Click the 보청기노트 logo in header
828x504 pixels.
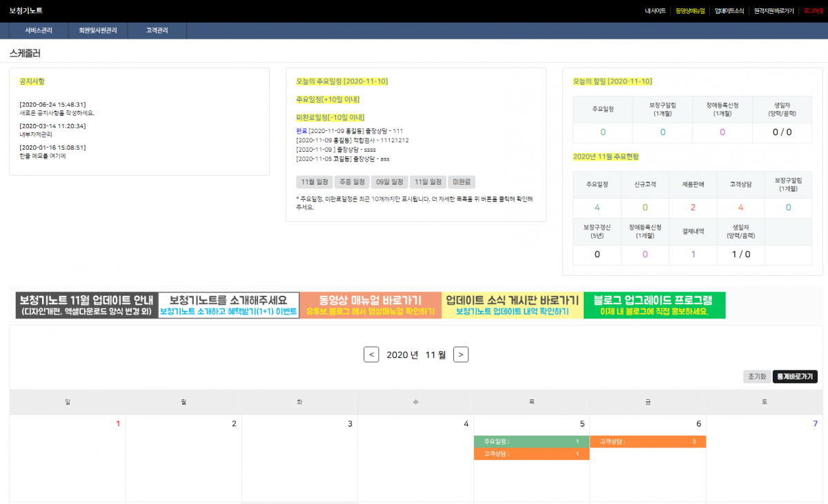(26, 11)
